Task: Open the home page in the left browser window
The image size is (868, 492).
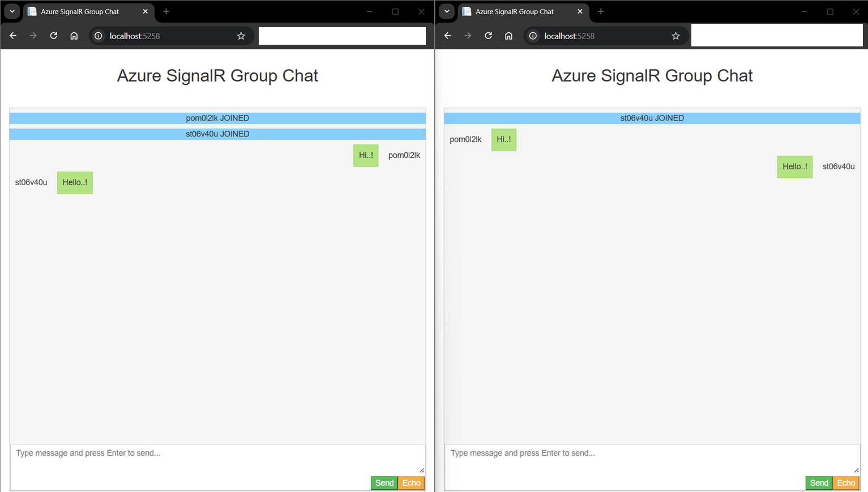Action: click(x=74, y=36)
